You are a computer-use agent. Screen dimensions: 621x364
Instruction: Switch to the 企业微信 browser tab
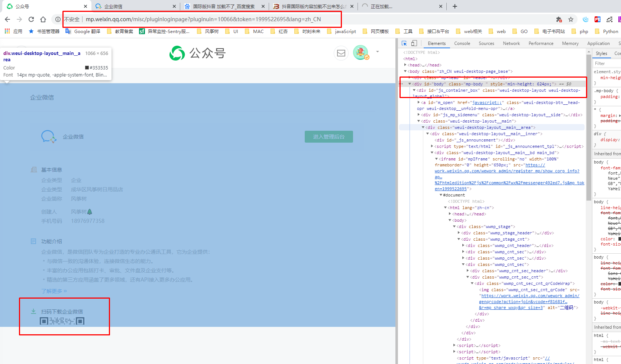tap(135, 6)
